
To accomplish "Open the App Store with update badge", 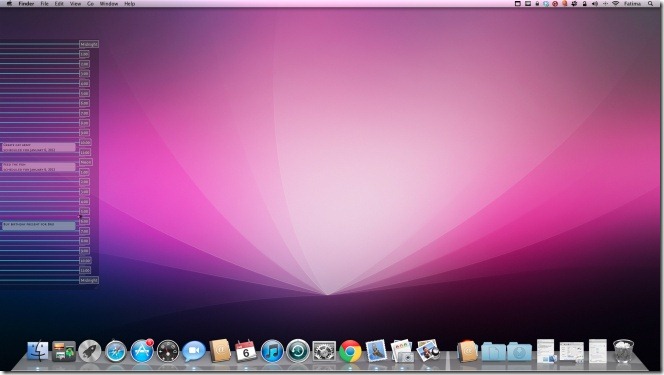I will click(142, 351).
